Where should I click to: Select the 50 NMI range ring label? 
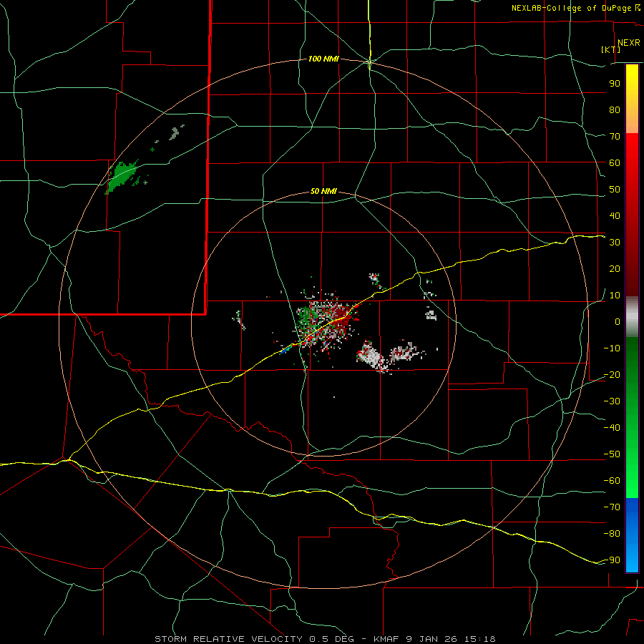click(323, 191)
